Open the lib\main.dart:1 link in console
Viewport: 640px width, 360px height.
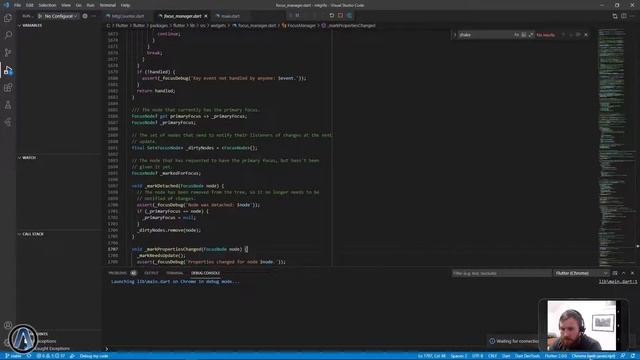618,282
